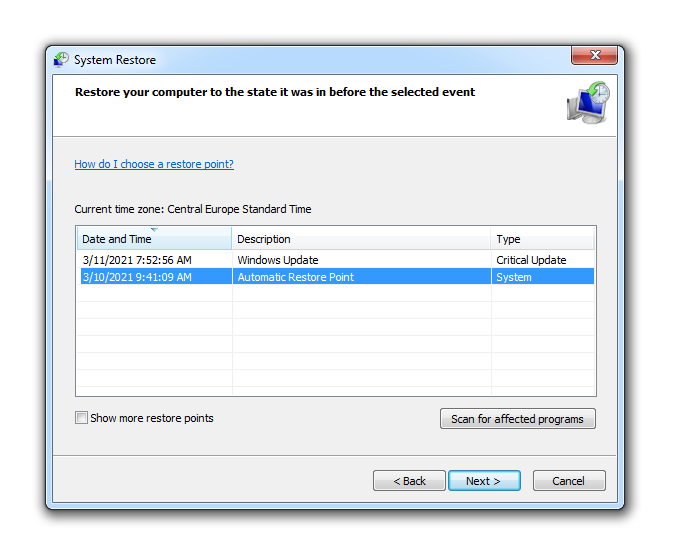Select the 3/10/2021 9:41:09 AM restore point
The width and height of the screenshot is (680, 560).
[x=337, y=277]
